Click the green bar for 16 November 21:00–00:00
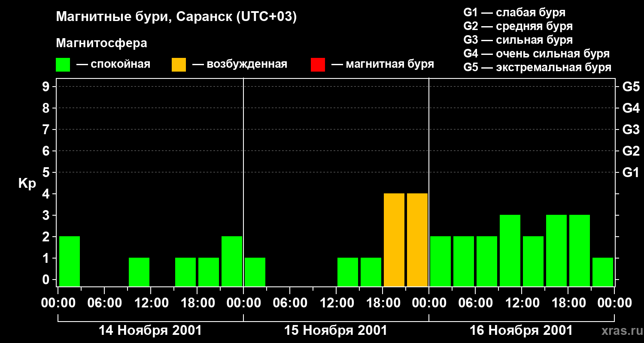Screen dimensions: 644x343 603,272
